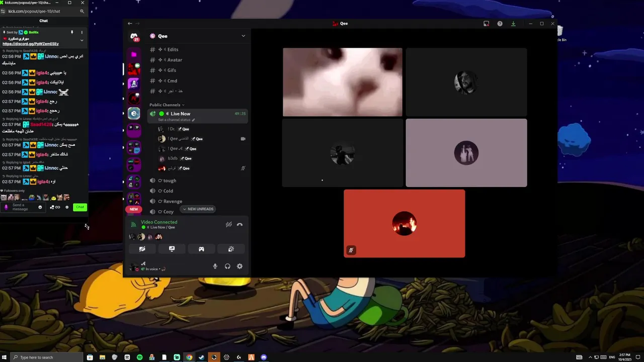
Task: Disconnect from the voice call
Action: pos(239,225)
